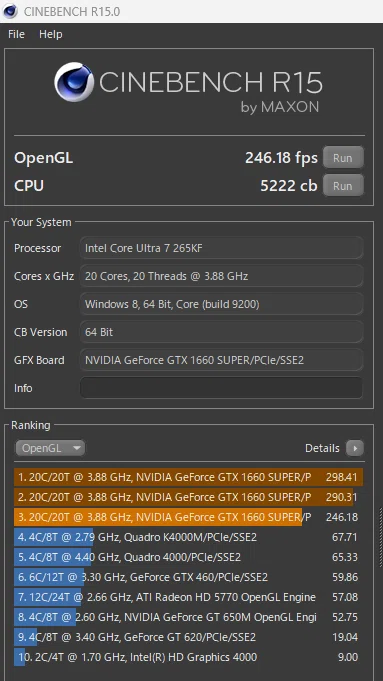Click inside the empty Info field
Viewport: 383px width, 681px height.
point(221,388)
